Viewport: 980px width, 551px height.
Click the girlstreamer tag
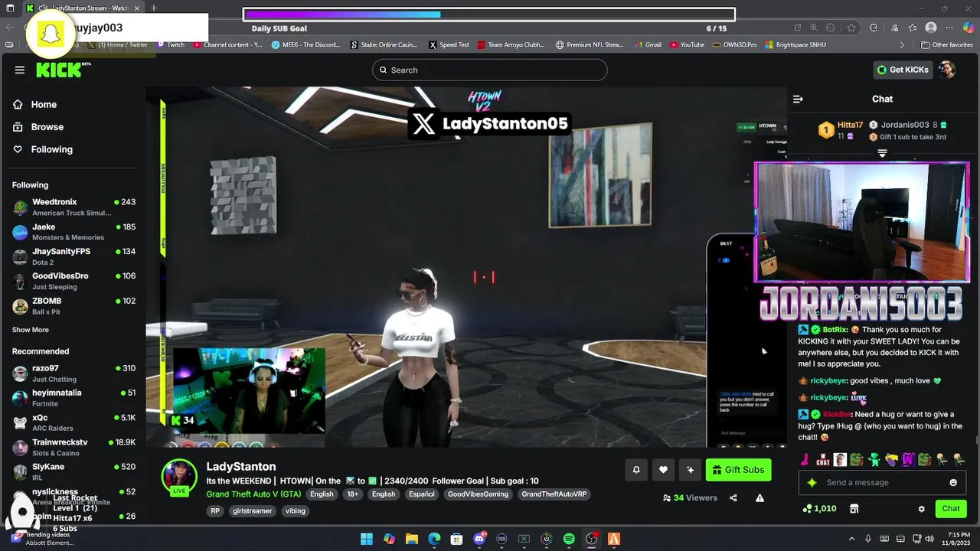pyautogui.click(x=252, y=510)
